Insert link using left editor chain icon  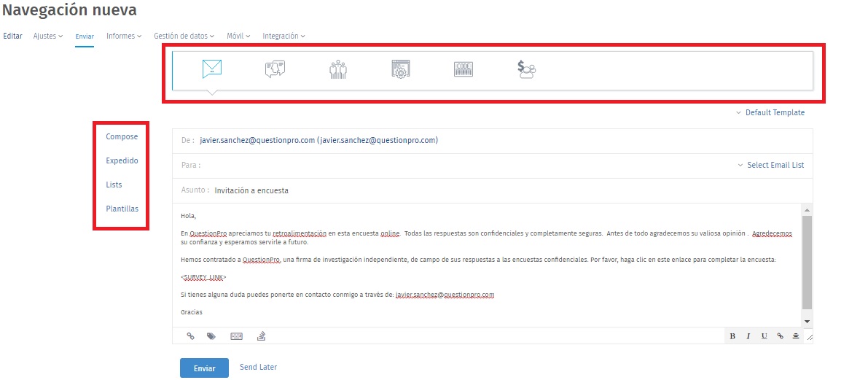[x=190, y=336]
